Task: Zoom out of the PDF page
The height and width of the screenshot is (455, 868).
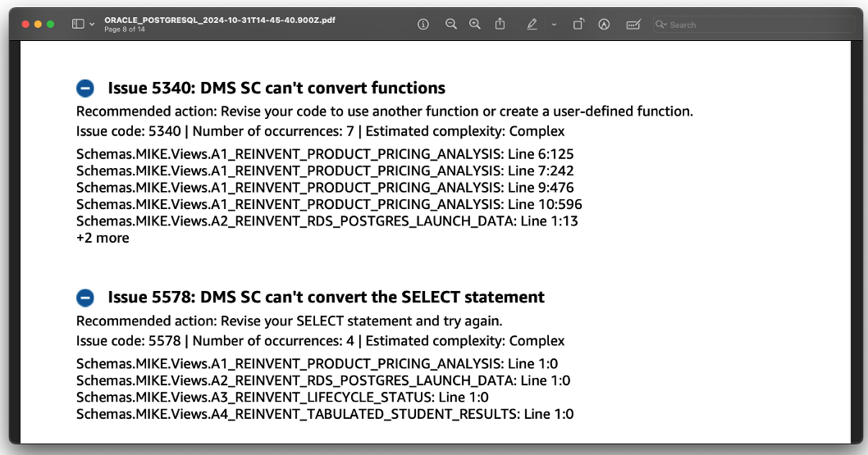Action: [451, 25]
